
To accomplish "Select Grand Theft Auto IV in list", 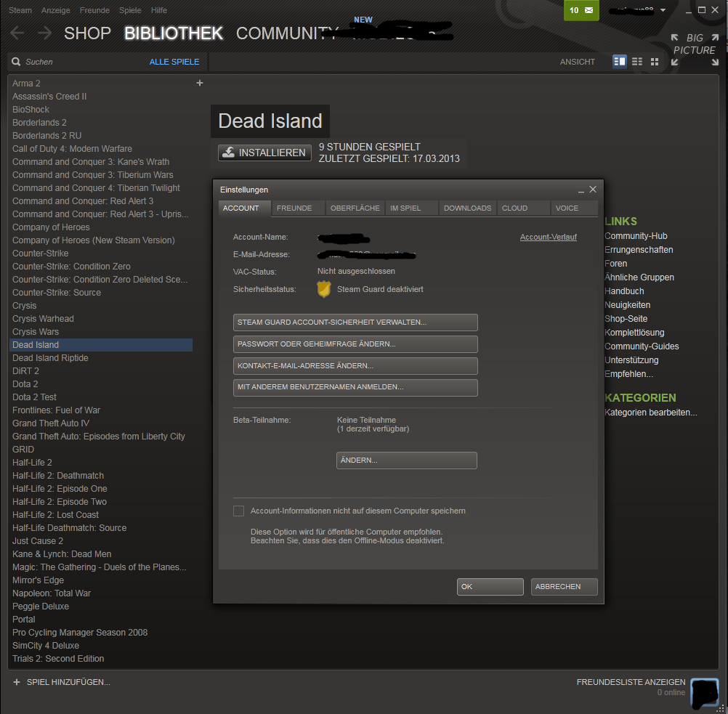I will pos(101,423).
